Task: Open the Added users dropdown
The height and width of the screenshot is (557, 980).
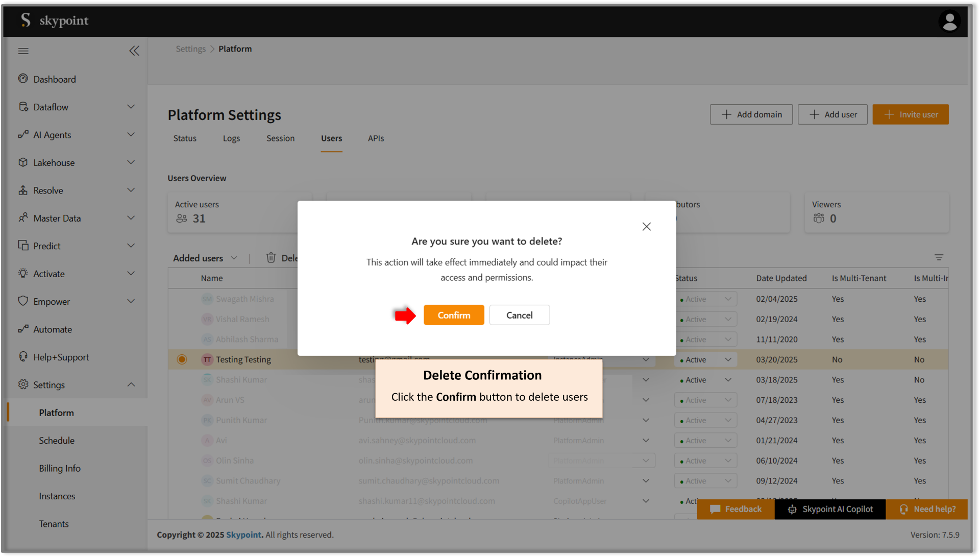Action: point(205,258)
